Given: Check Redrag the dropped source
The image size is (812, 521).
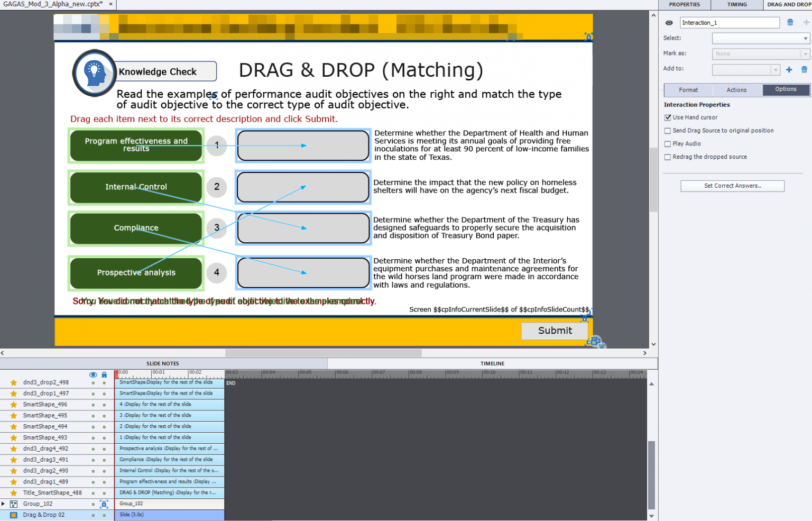Looking at the screenshot, I should [668, 157].
